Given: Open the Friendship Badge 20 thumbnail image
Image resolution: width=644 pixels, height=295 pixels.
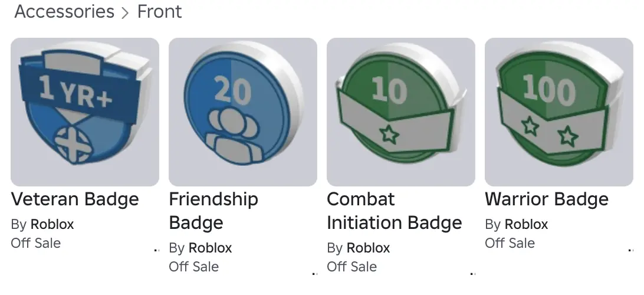Looking at the screenshot, I should [x=243, y=112].
